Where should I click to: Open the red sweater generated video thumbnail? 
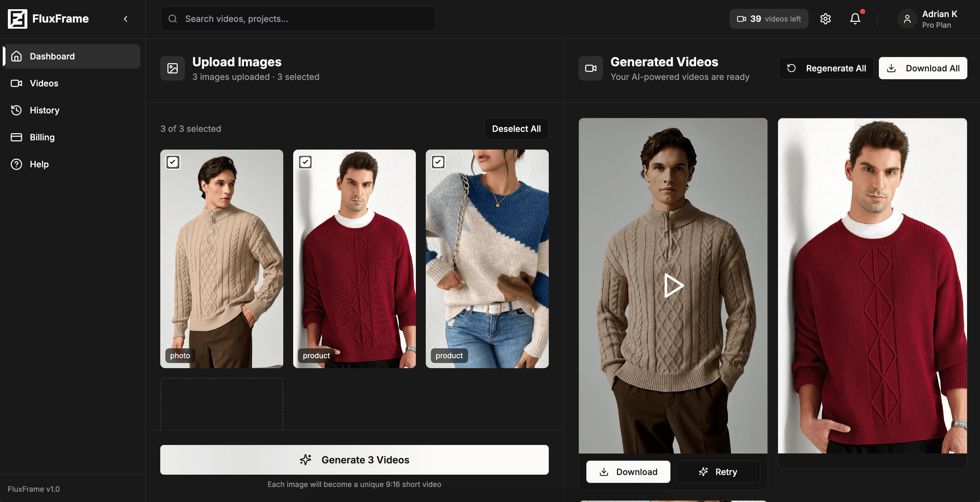pyautogui.click(x=872, y=285)
